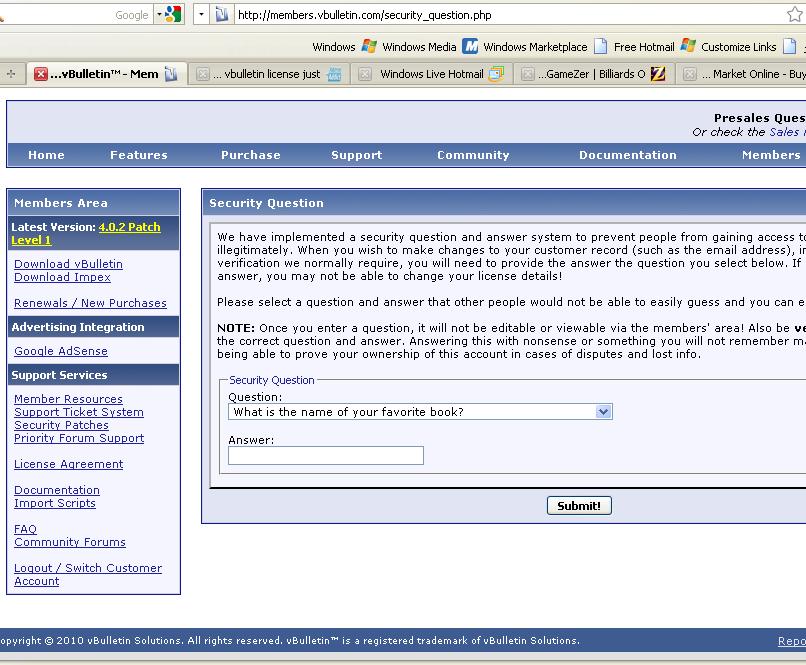
Task: Click the vbulletin license tab favicon
Action: [334, 75]
